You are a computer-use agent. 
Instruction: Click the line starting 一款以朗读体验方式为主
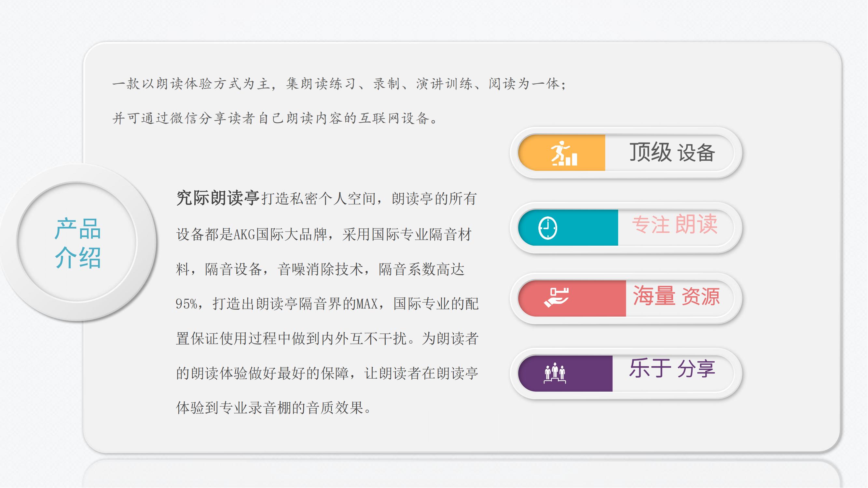[339, 84]
